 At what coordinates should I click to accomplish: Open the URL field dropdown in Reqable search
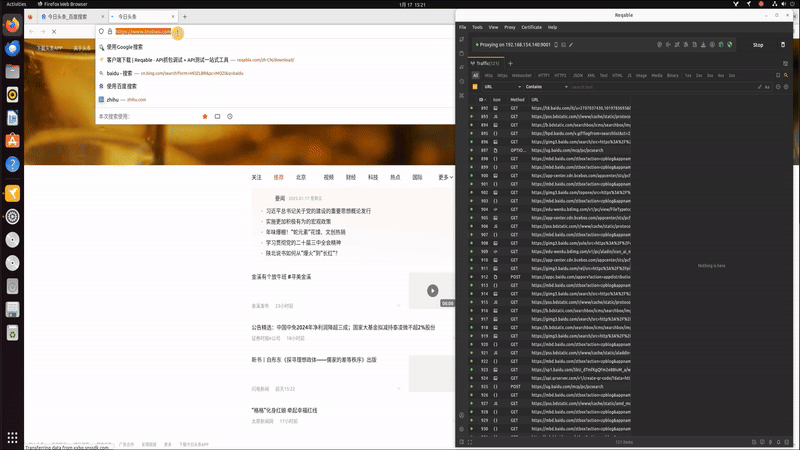(502, 87)
